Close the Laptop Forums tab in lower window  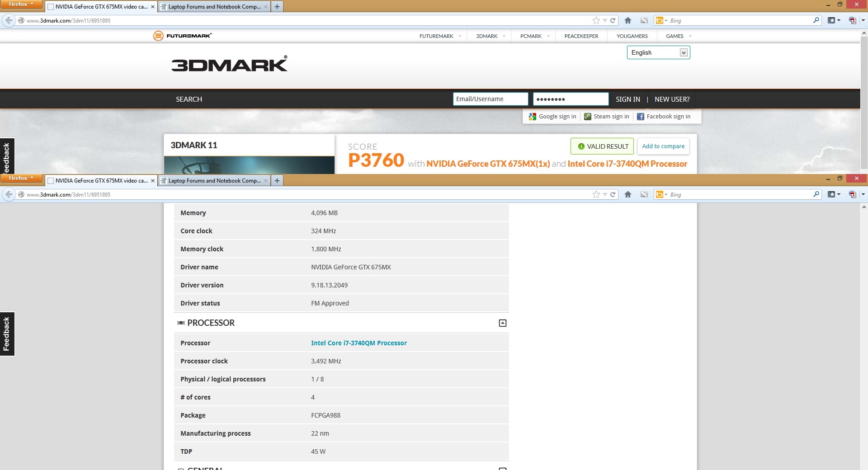point(266,181)
